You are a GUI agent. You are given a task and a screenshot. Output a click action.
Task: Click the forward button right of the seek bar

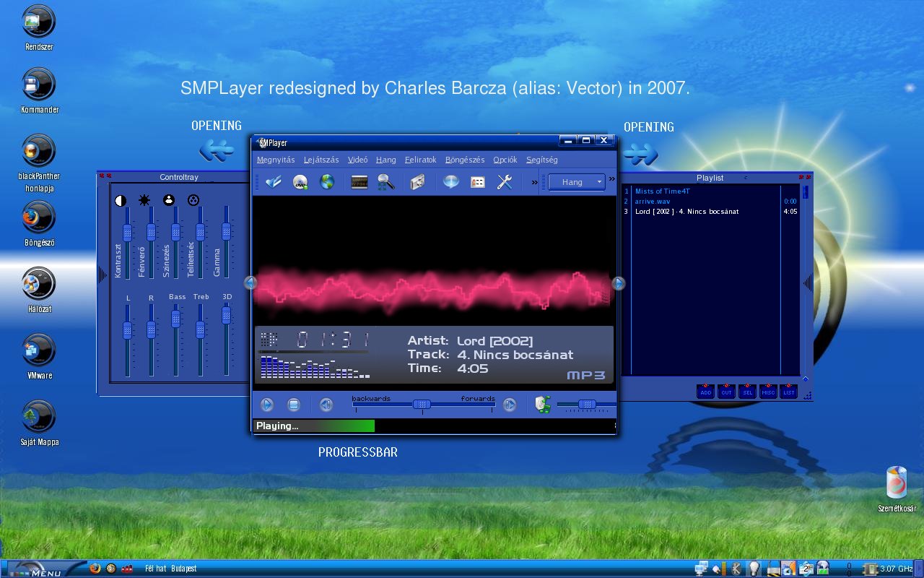tap(510, 405)
